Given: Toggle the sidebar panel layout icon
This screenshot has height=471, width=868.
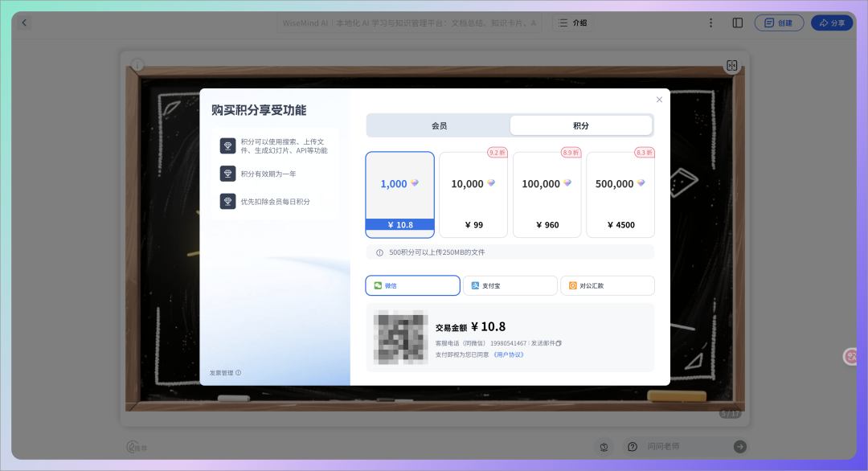Looking at the screenshot, I should pos(737,23).
